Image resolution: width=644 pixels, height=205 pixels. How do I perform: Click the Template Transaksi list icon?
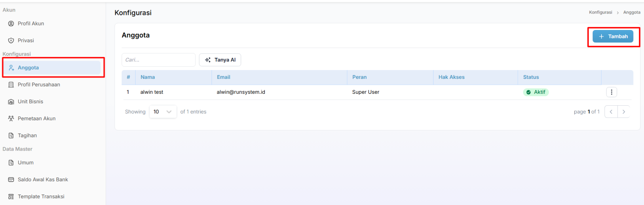pyautogui.click(x=11, y=197)
